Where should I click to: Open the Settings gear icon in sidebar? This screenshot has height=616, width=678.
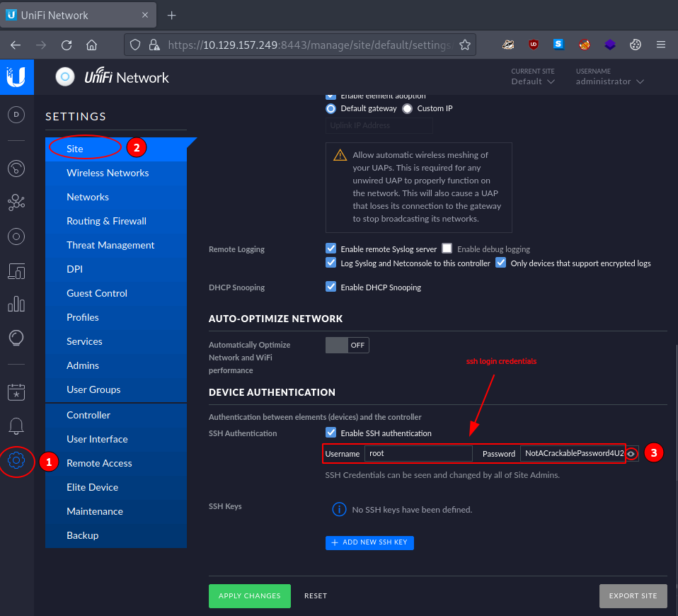[x=16, y=461]
